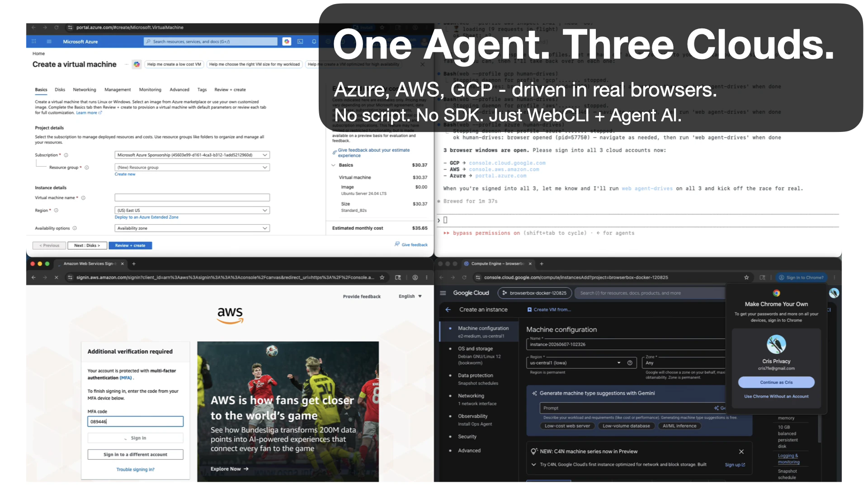
Task: Click info icon next to Virtual machine name
Action: coord(83,198)
